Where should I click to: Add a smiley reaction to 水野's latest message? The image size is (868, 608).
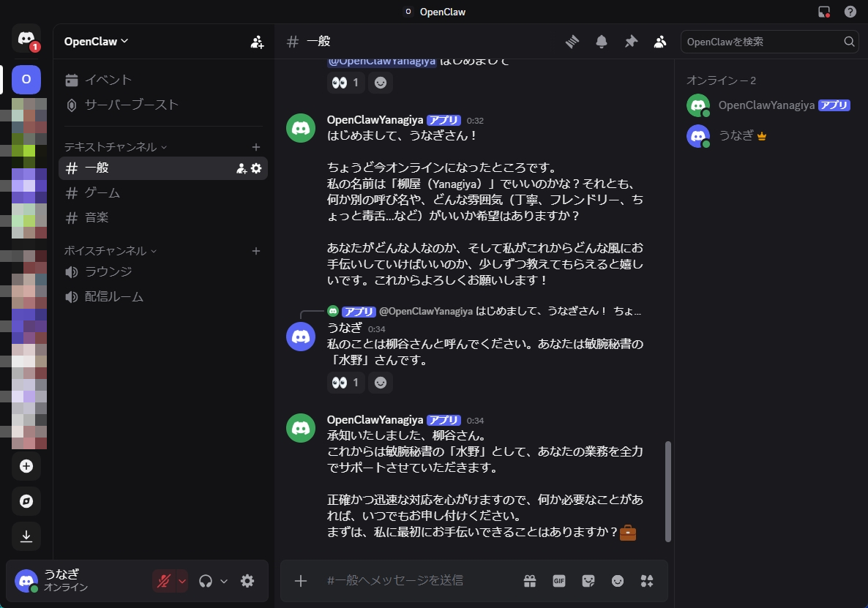click(381, 383)
